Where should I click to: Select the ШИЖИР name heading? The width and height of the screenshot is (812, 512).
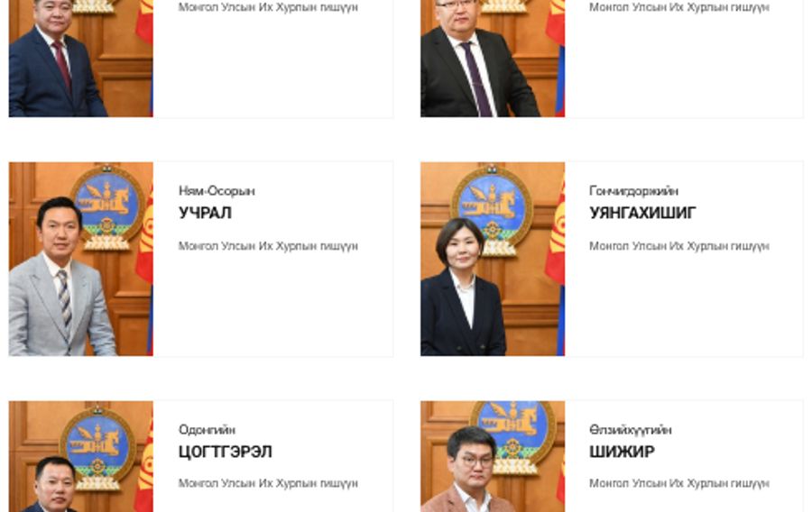click(x=622, y=452)
